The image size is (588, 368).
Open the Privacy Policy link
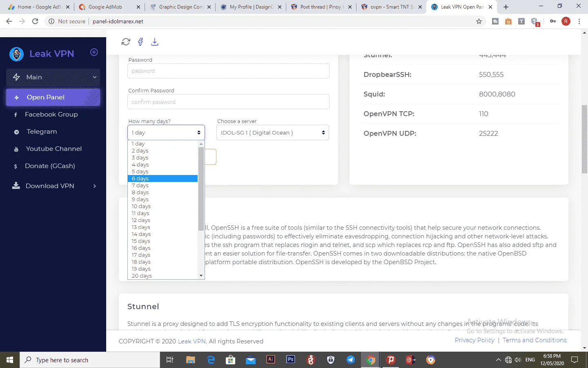point(474,340)
